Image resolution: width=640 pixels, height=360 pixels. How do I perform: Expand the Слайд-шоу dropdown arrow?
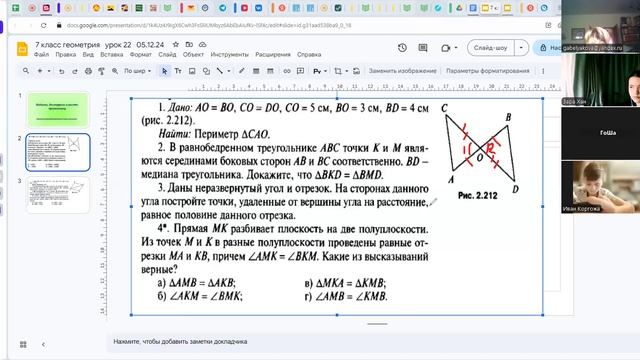521,48
